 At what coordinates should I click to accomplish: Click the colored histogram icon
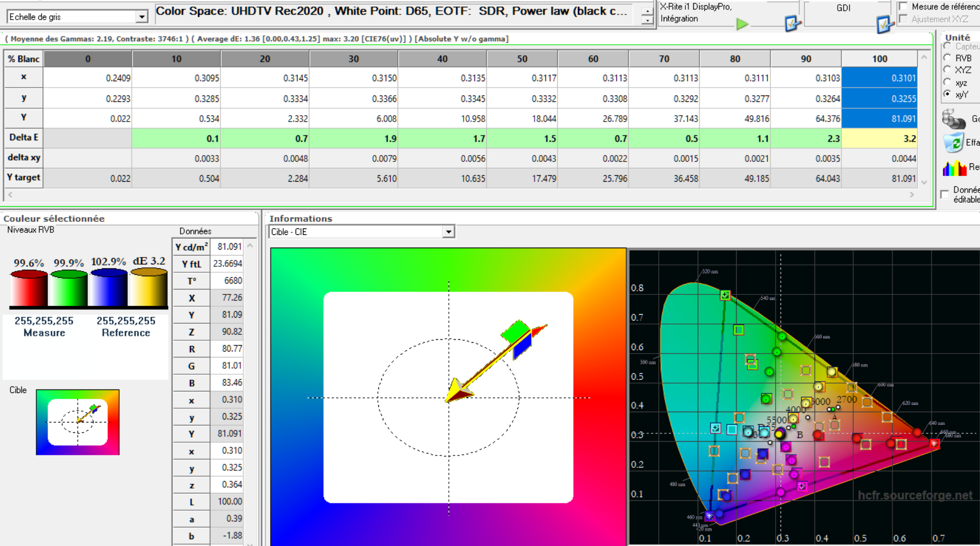(954, 167)
